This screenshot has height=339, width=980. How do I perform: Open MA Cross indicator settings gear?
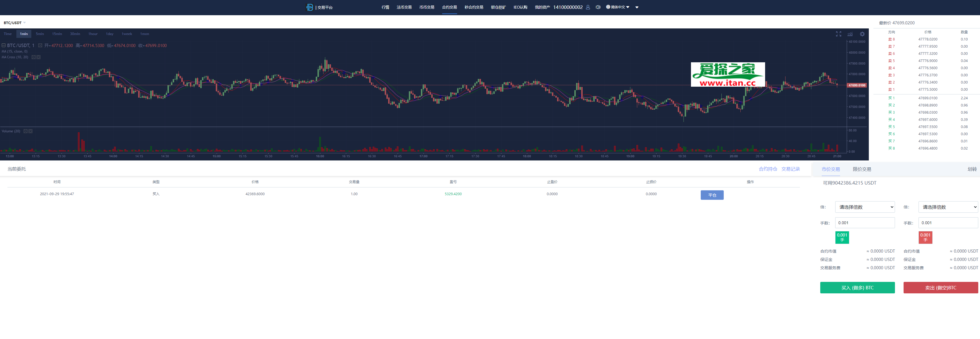pos(34,57)
